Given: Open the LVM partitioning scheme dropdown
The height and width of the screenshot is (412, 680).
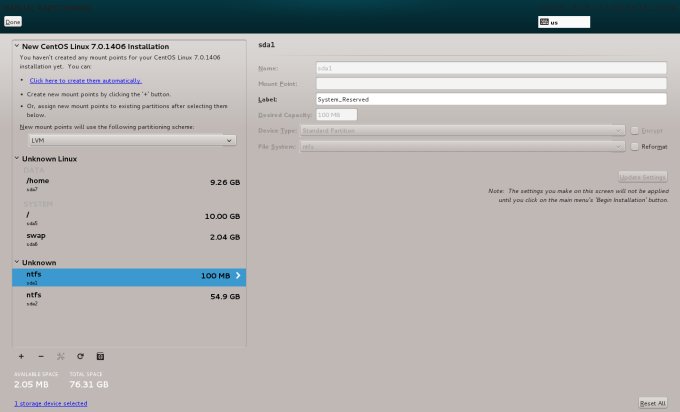Looking at the screenshot, I should [x=132, y=140].
